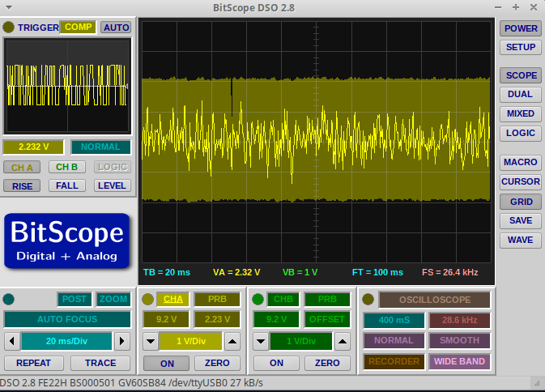The image size is (545, 392).
Task: Switch to DUAL mode
Action: pyautogui.click(x=521, y=94)
